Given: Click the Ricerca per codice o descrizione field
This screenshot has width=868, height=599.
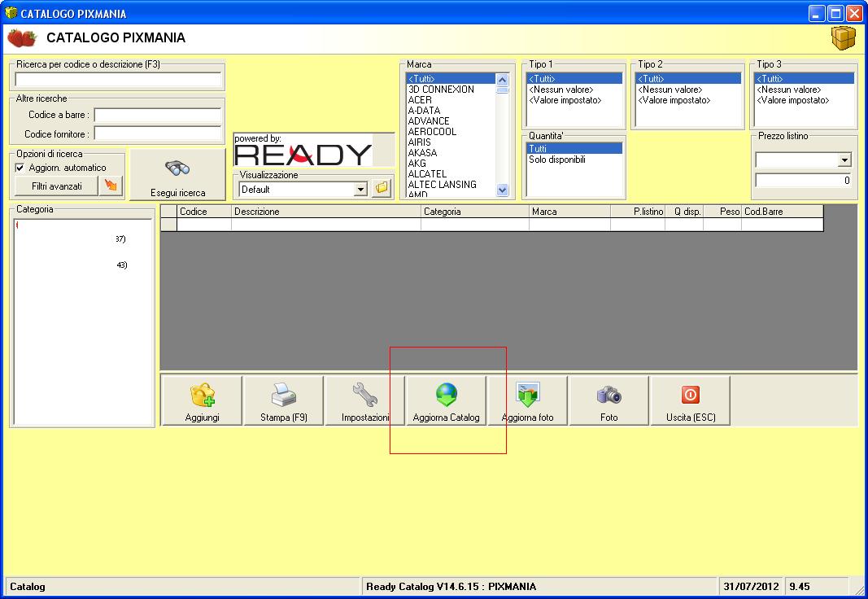Looking at the screenshot, I should pyautogui.click(x=118, y=80).
